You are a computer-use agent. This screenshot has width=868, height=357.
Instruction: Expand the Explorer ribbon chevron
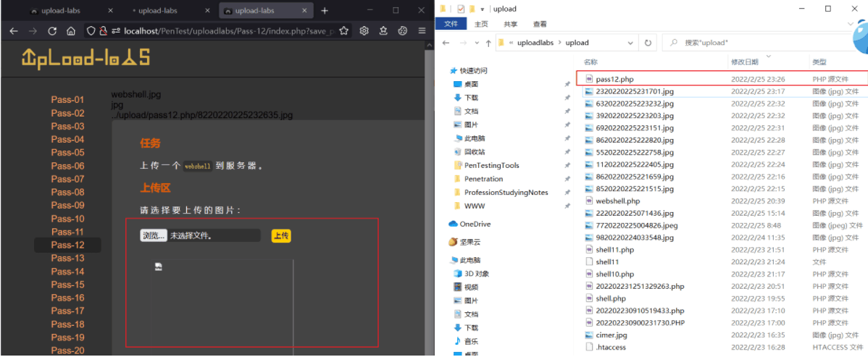(851, 24)
